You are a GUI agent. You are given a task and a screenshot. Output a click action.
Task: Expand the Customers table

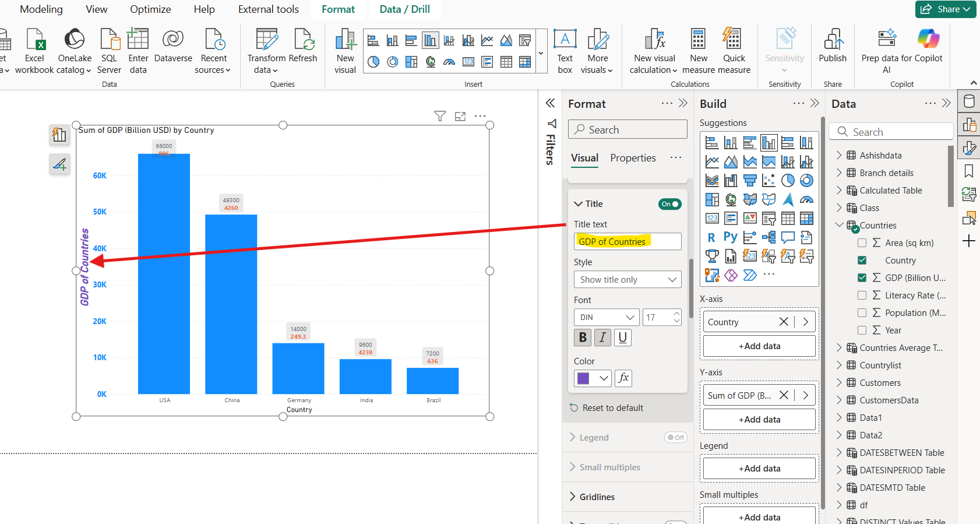pos(840,383)
